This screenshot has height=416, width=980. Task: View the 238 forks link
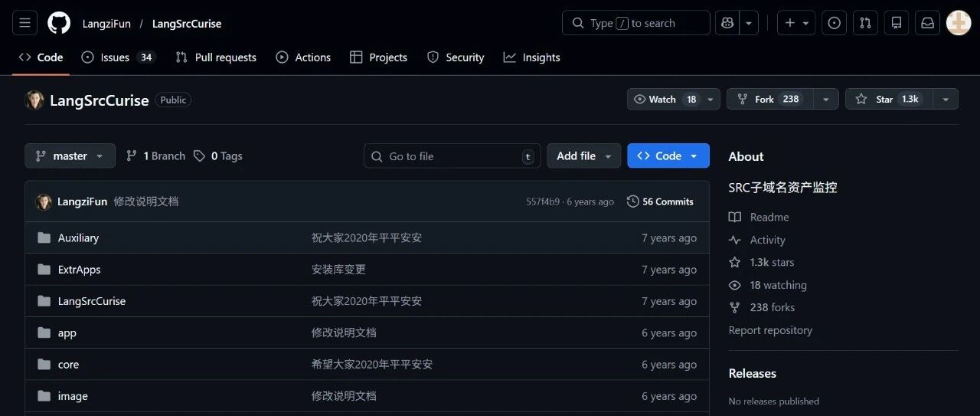click(x=762, y=307)
